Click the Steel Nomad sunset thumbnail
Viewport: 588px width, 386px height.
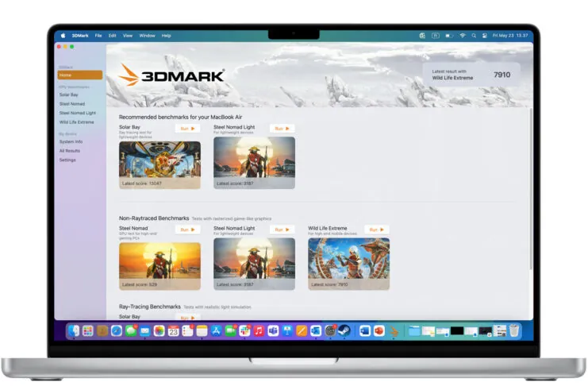[159, 266]
